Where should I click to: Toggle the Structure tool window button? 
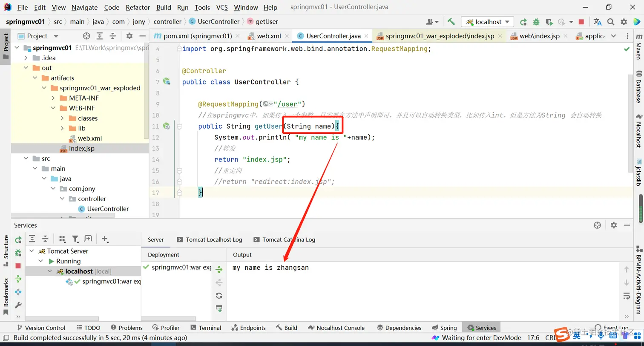point(6,251)
